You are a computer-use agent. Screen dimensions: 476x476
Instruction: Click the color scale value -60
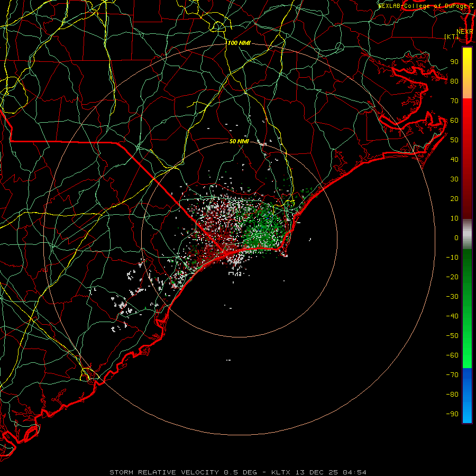tap(452, 355)
